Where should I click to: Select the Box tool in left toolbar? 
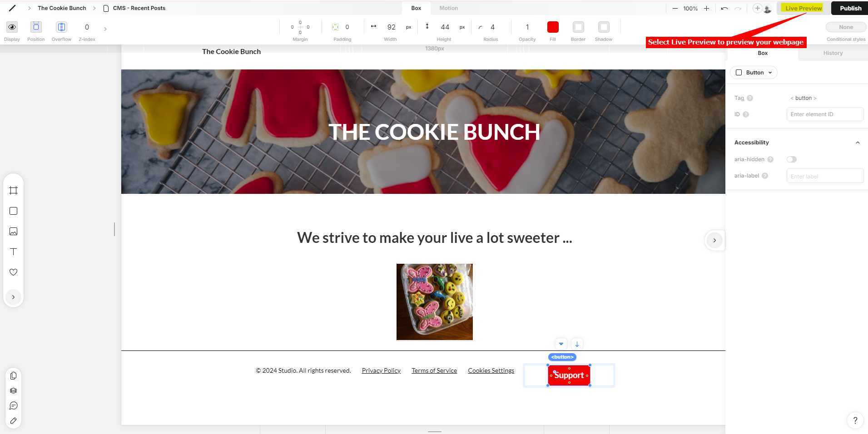tap(14, 211)
